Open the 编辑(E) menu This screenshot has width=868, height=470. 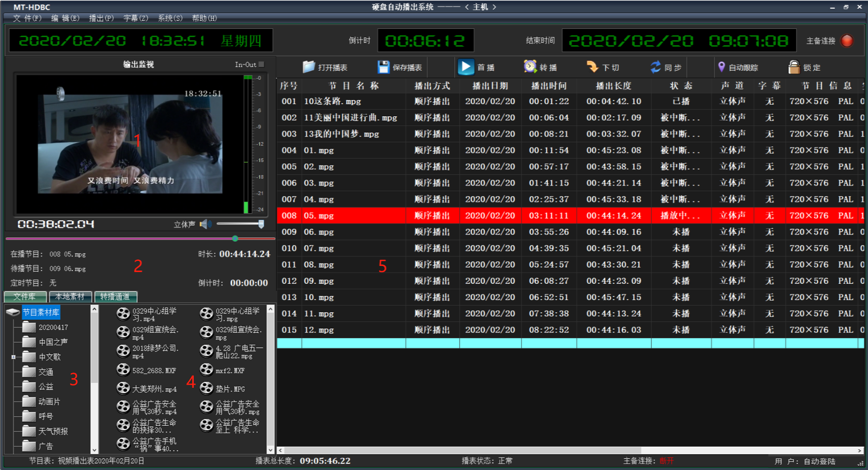[65, 18]
